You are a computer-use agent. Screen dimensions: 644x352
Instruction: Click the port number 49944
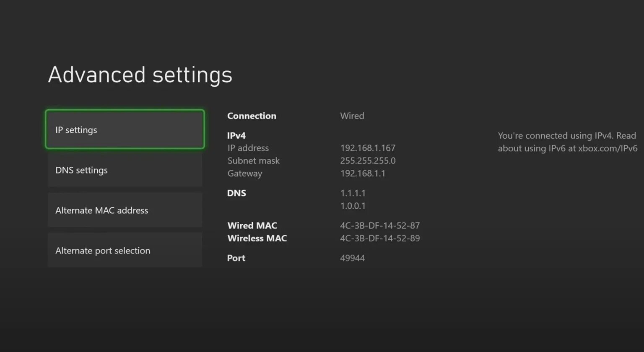click(352, 258)
